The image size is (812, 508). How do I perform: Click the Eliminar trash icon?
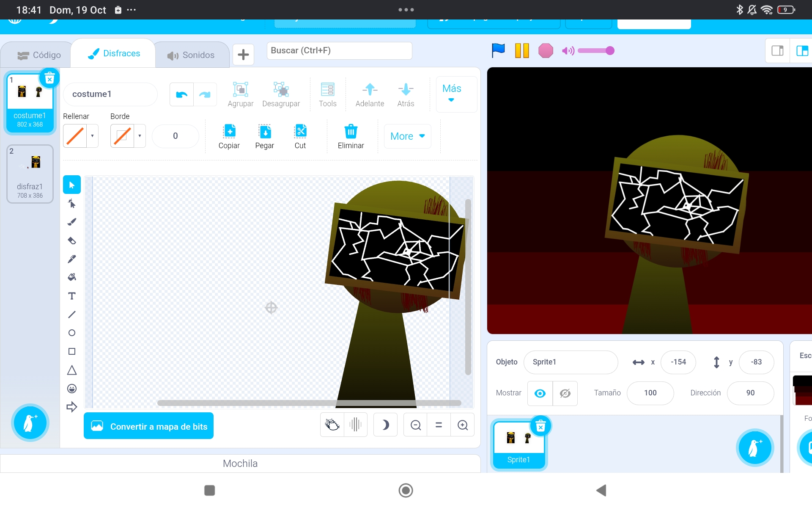(x=351, y=132)
